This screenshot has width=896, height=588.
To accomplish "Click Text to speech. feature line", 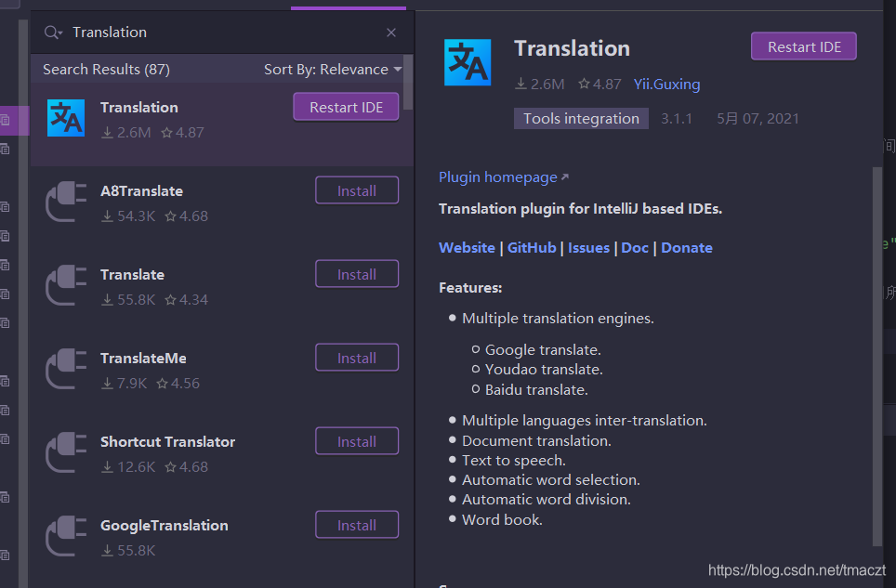I will (514, 460).
